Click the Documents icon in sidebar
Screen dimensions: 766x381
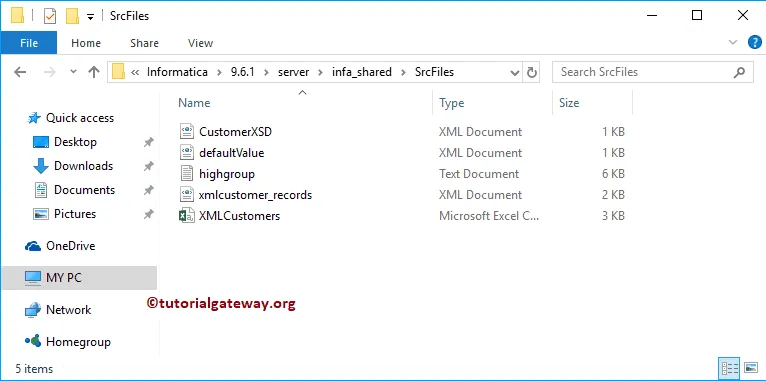coord(41,190)
